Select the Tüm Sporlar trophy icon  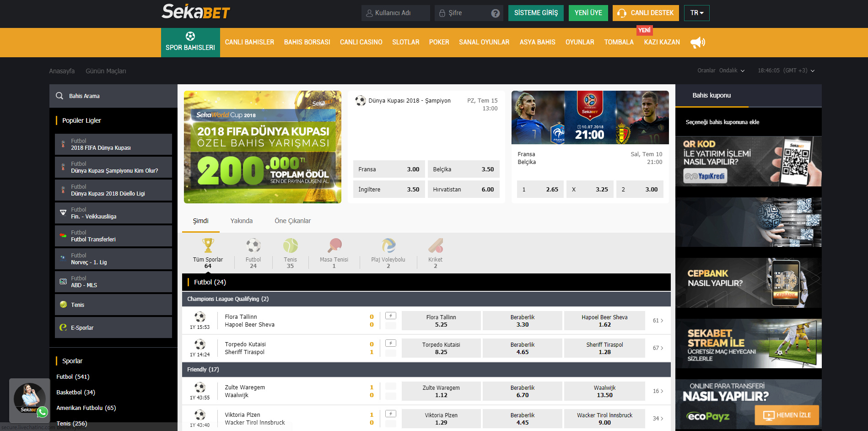click(208, 246)
